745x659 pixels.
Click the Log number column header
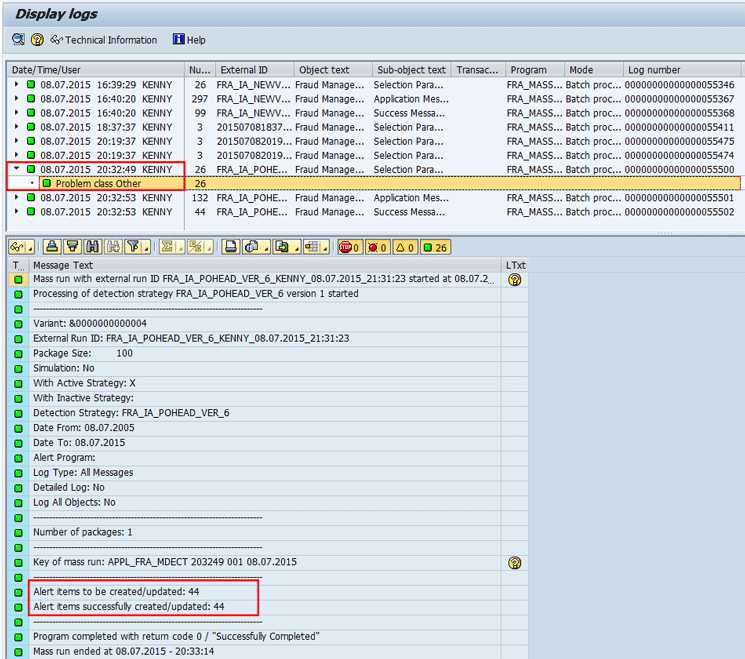(x=682, y=70)
